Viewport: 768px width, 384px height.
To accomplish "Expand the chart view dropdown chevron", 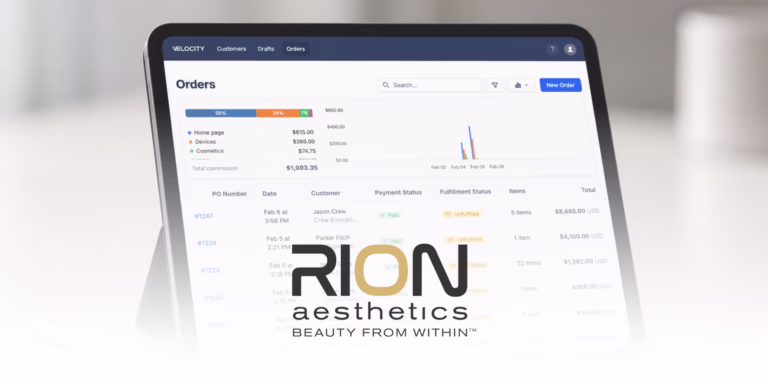I will click(527, 85).
